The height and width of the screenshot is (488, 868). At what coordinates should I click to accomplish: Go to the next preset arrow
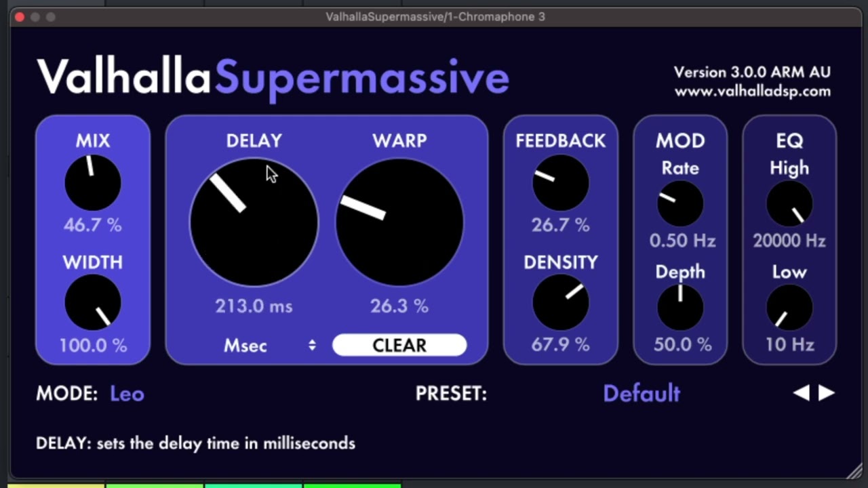[x=827, y=393]
